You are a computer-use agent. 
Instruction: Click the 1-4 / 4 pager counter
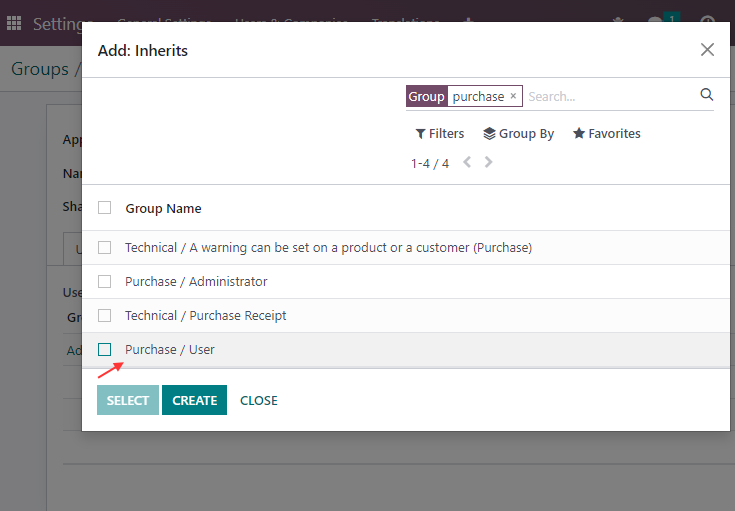point(430,163)
